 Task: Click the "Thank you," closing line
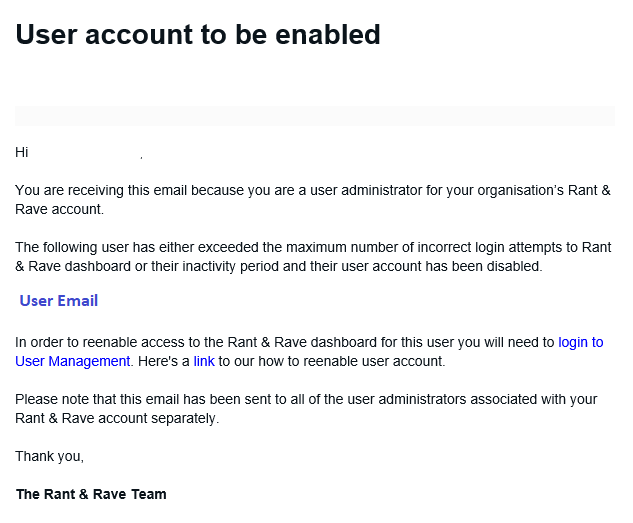50,456
